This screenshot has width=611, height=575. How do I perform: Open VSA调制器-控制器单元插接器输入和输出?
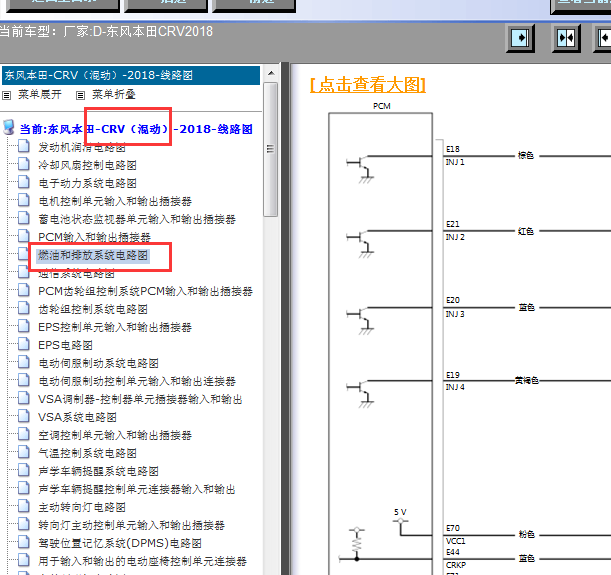tap(140, 399)
